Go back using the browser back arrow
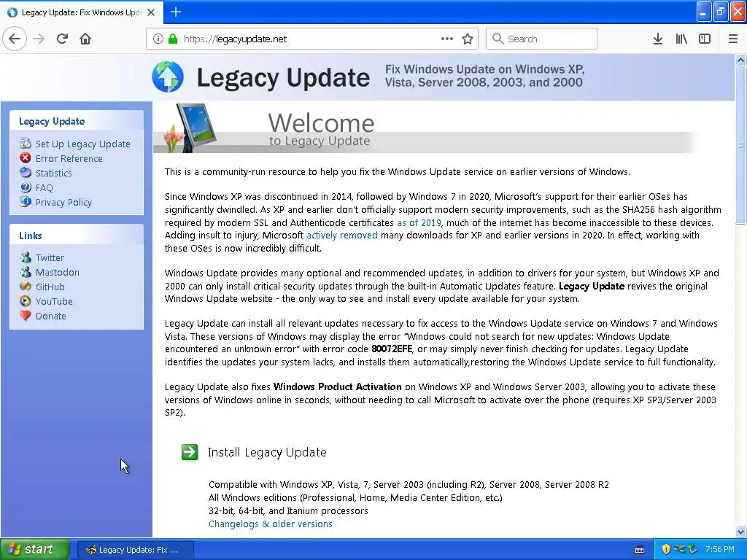 click(15, 39)
